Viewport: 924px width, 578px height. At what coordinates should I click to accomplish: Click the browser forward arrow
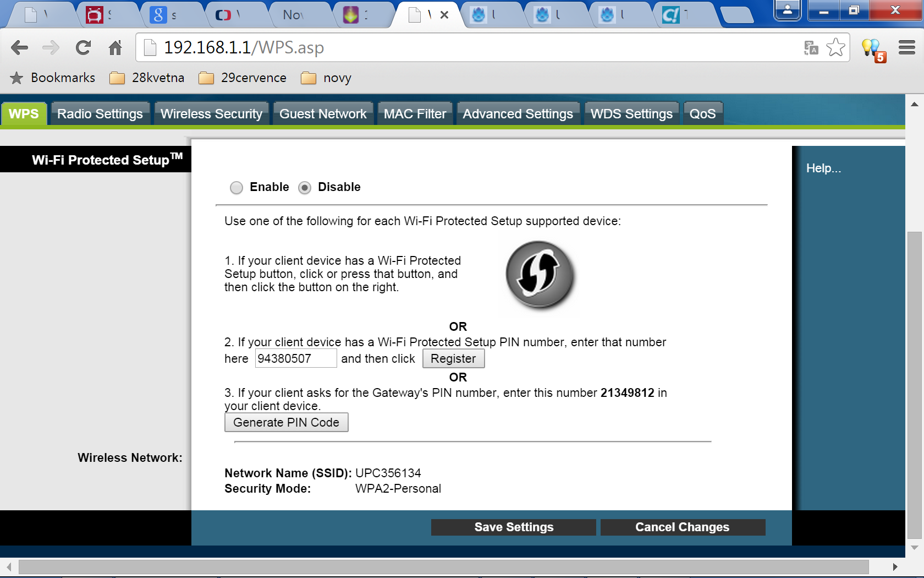(x=51, y=48)
